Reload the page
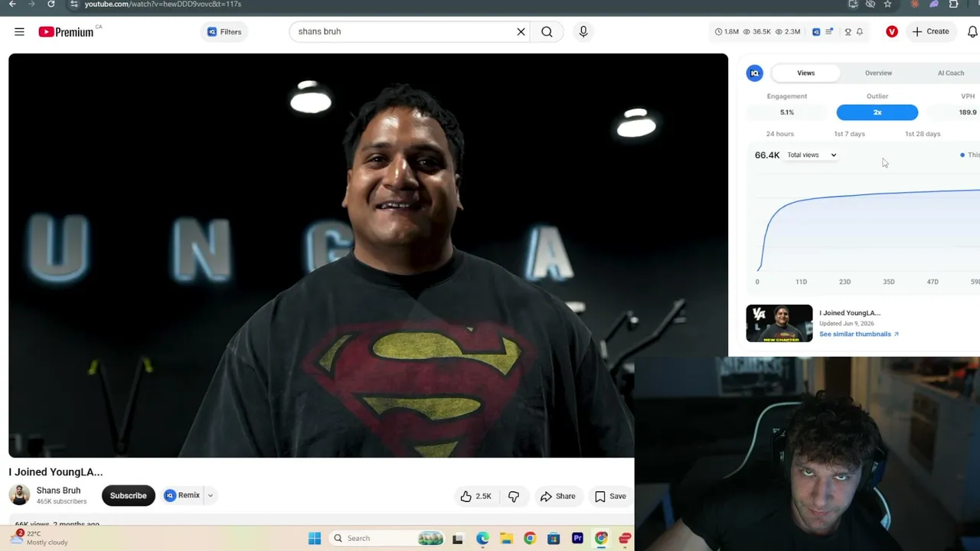The height and width of the screenshot is (551, 980). [51, 4]
